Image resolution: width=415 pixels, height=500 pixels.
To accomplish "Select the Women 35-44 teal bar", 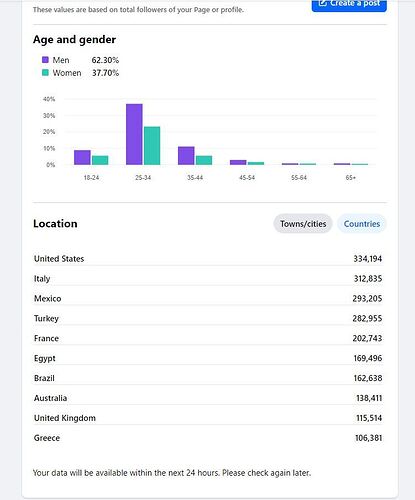I will (x=204, y=160).
